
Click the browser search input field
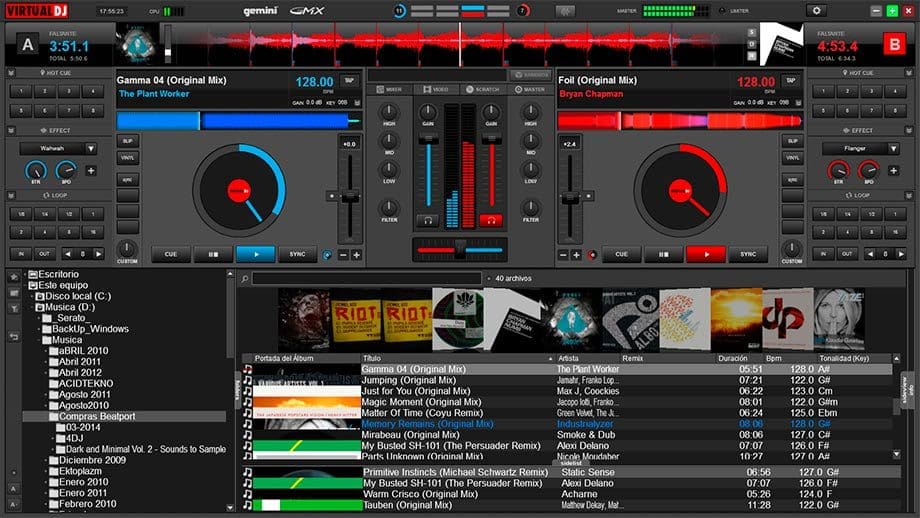tap(367, 279)
